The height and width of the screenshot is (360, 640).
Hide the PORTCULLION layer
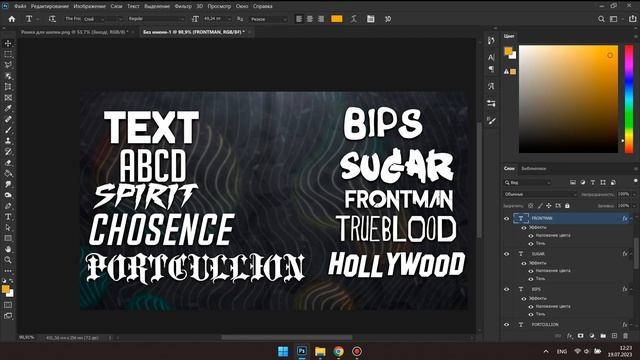[x=507, y=325]
